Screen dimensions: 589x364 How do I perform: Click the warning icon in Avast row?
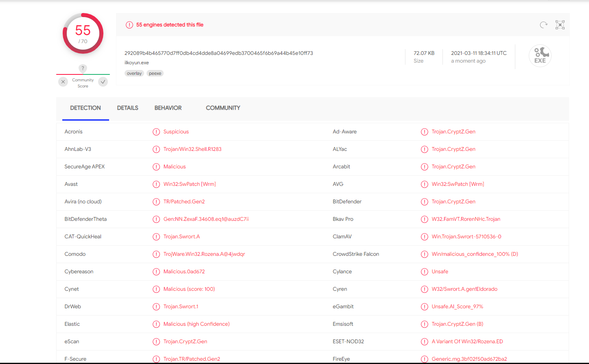point(156,184)
